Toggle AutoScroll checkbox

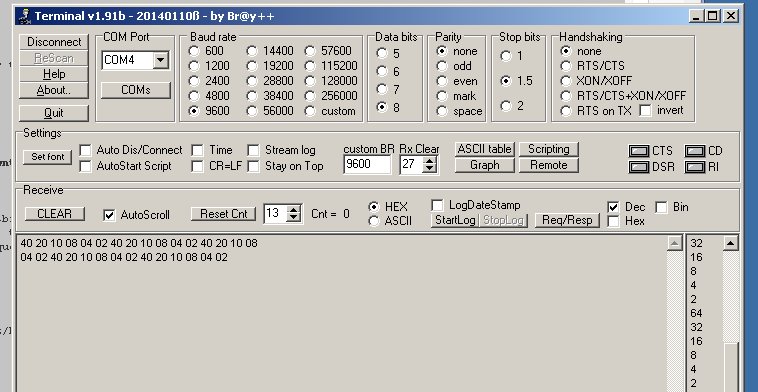tap(110, 215)
